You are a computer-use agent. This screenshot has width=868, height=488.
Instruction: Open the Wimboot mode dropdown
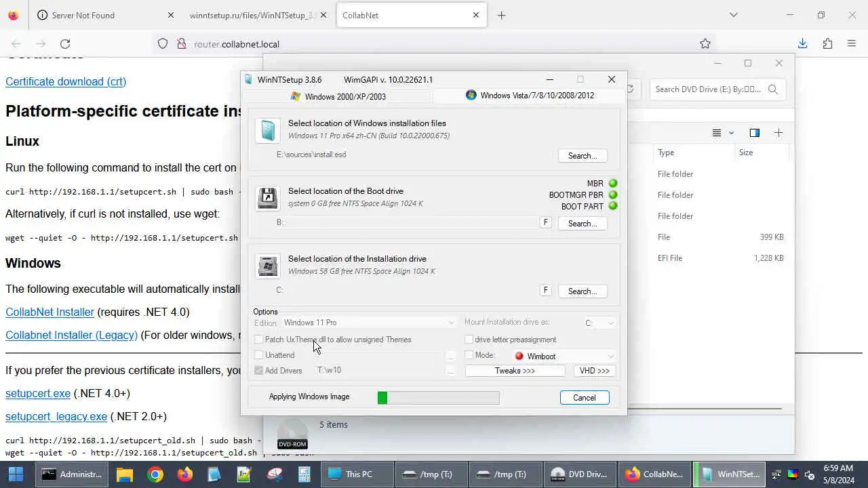564,356
